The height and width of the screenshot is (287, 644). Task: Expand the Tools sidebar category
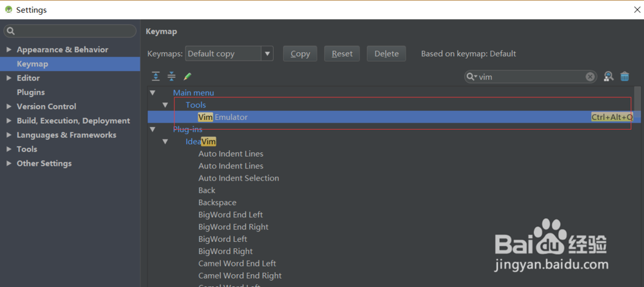pos(9,149)
